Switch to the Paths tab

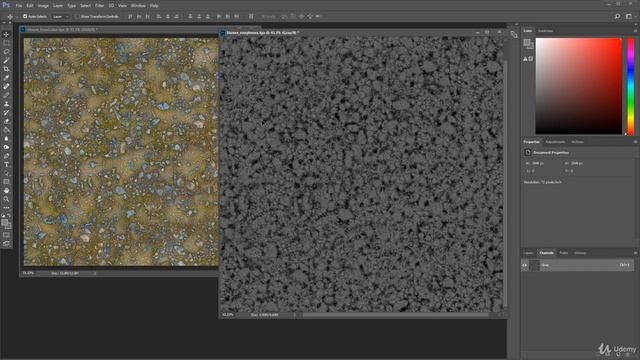(563, 253)
